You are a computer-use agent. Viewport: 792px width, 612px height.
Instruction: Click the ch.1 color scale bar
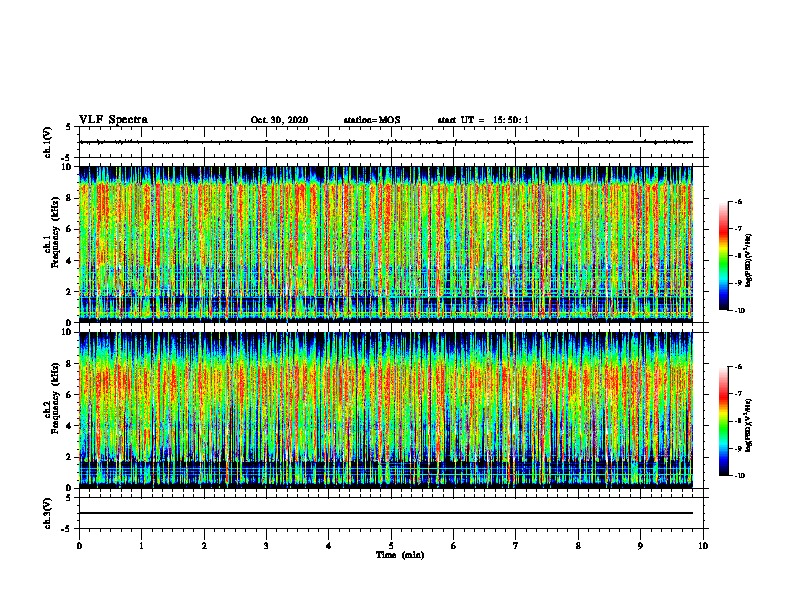724,256
